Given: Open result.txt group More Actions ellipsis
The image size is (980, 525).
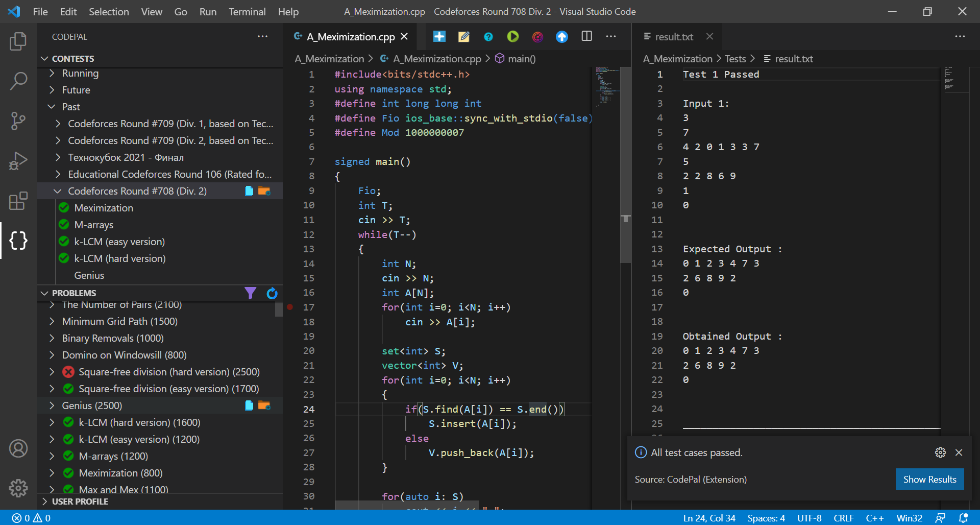Looking at the screenshot, I should coord(960,36).
